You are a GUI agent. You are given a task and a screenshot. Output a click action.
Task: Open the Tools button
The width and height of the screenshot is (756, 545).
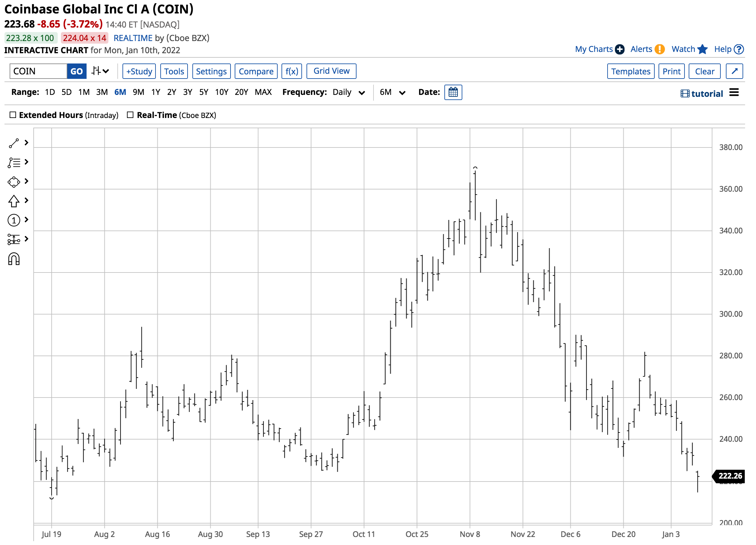174,71
